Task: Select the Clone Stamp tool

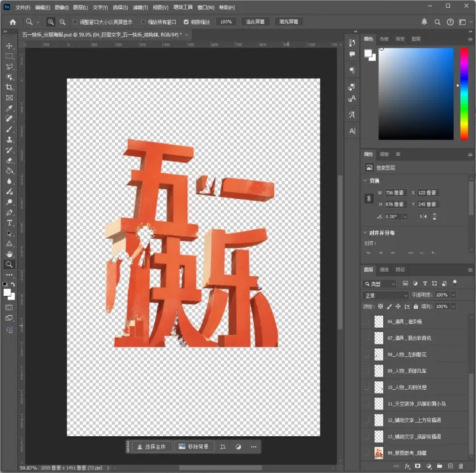Action: click(x=9, y=140)
